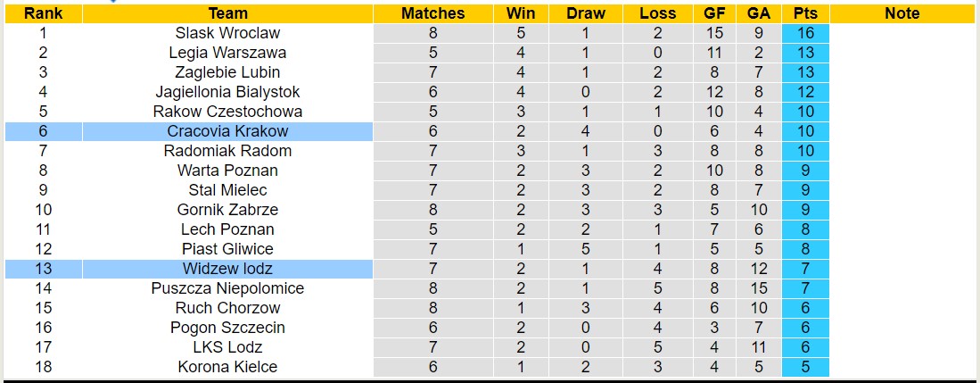Image resolution: width=980 pixels, height=383 pixels.
Task: Click Puszcza Niepolomice team name
Action: coord(227,288)
